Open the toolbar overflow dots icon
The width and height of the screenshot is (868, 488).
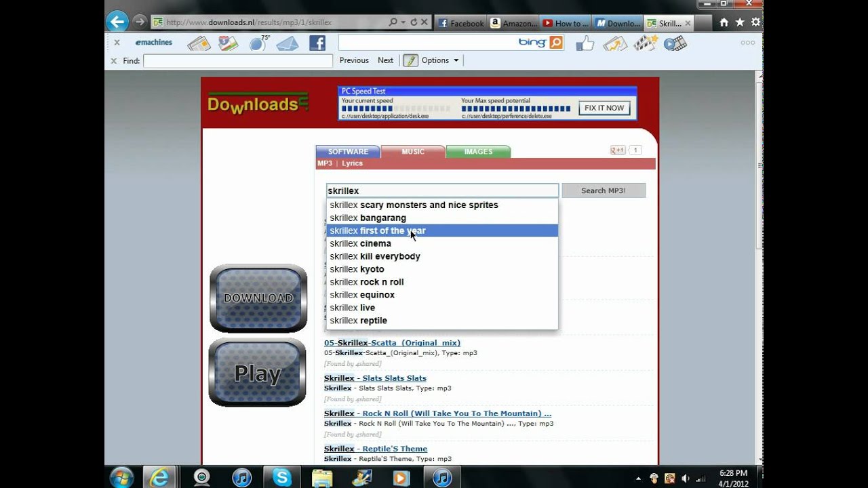tap(747, 43)
